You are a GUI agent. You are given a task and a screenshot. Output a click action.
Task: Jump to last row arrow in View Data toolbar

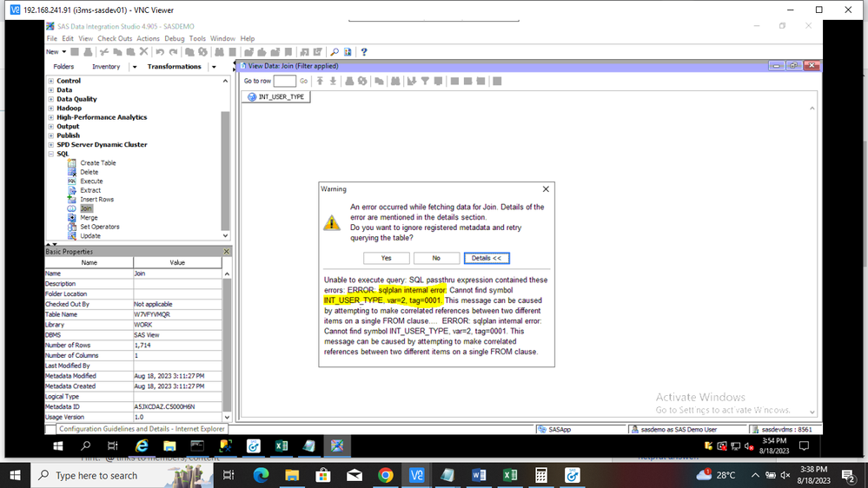click(x=334, y=82)
